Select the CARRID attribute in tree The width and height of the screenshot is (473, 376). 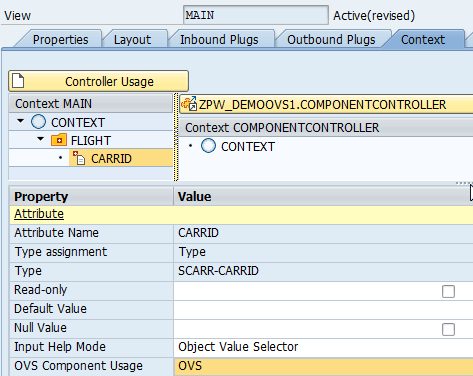point(111,159)
